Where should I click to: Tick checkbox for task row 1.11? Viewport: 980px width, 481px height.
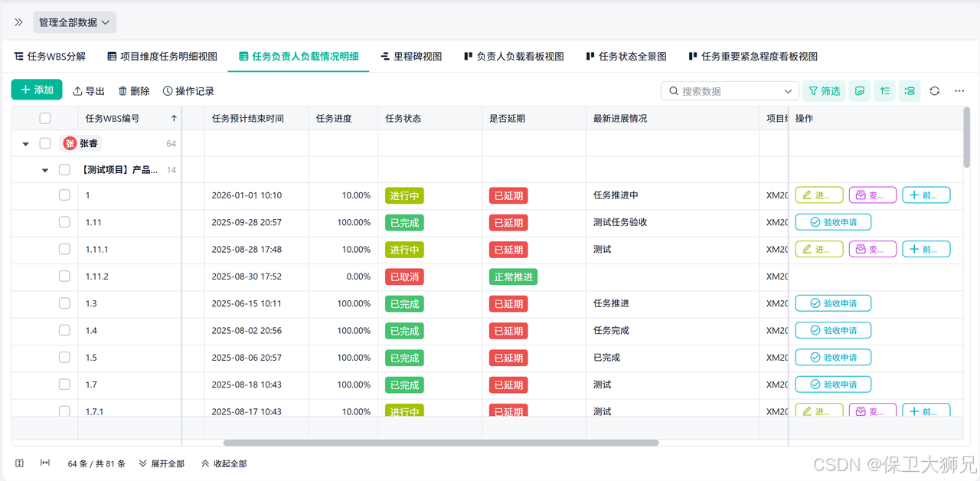tap(64, 222)
